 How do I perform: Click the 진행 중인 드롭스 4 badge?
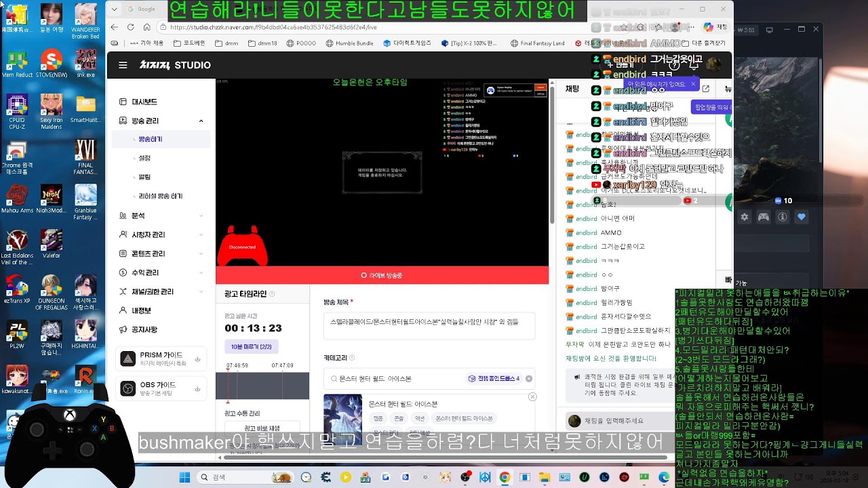click(494, 379)
